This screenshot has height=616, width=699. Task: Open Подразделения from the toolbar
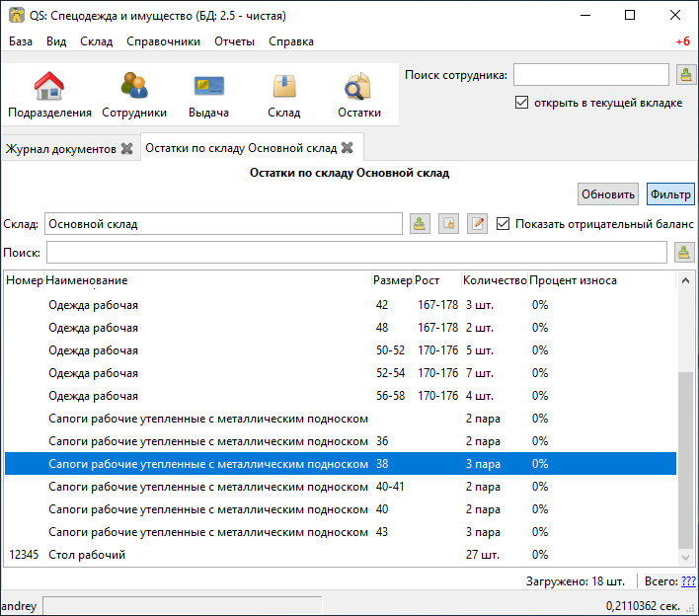[49, 95]
